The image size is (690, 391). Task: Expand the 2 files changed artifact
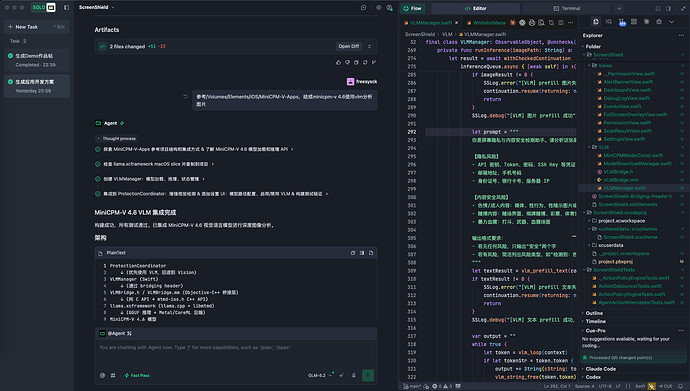pyautogui.click(x=369, y=46)
